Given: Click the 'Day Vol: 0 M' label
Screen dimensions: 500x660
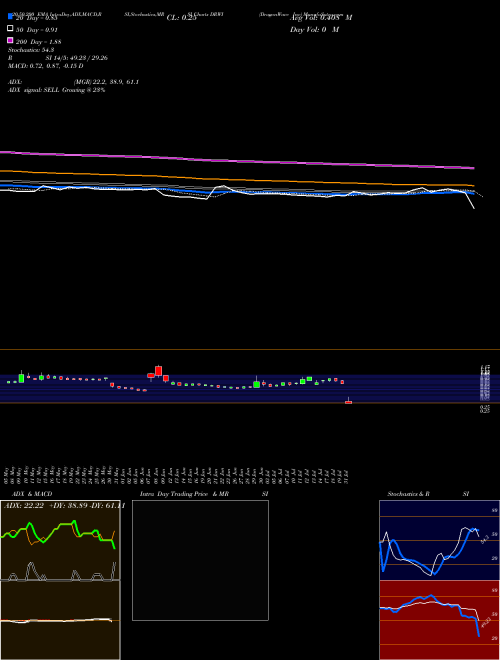Looking at the screenshot, I should point(314,29).
